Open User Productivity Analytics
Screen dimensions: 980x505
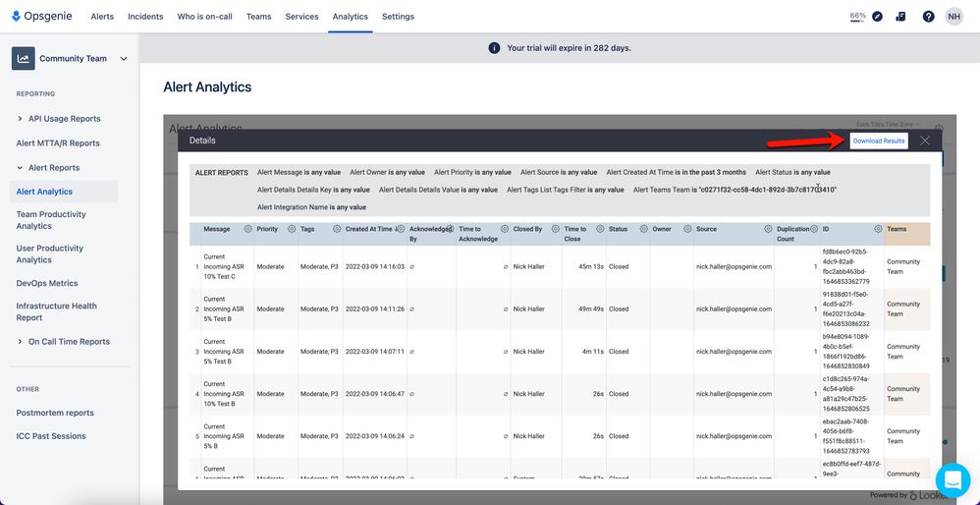pos(50,253)
